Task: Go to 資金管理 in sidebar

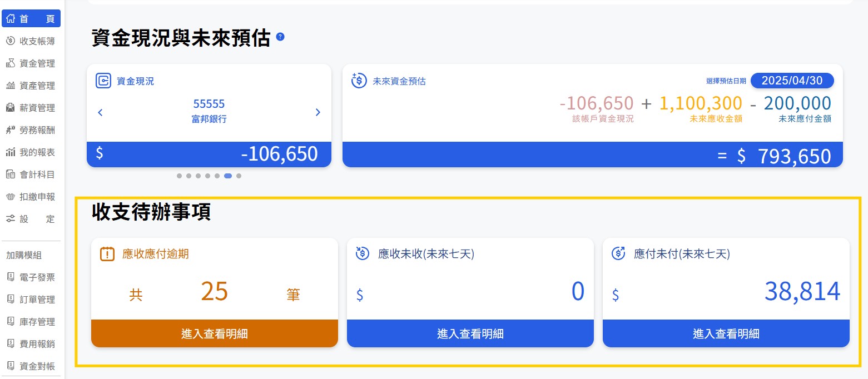Action: pos(31,63)
